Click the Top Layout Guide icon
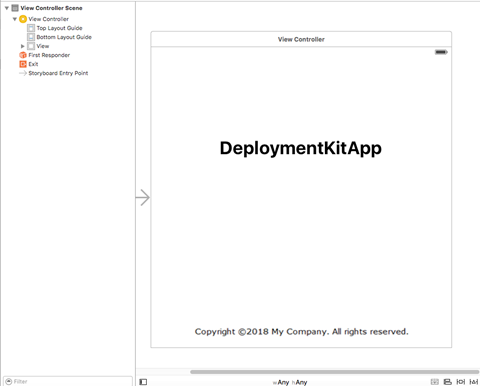The width and height of the screenshot is (480, 386). [x=31, y=28]
